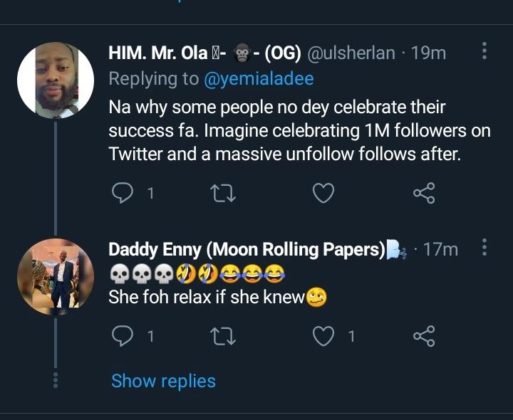Open the 19m tweet timestamp
This screenshot has width=513, height=420.
[x=430, y=53]
